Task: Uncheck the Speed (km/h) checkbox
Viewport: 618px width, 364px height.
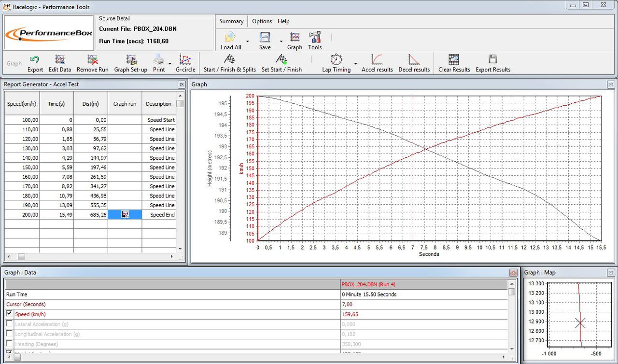Action: (9, 314)
